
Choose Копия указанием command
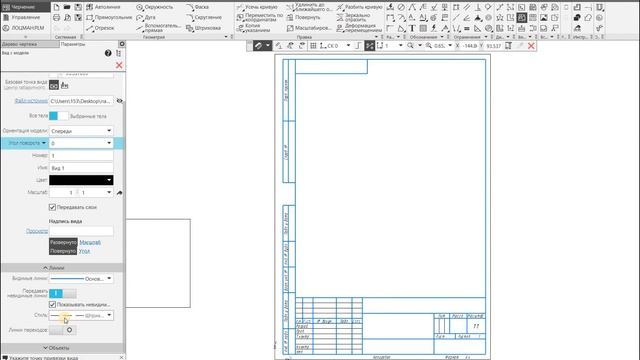[x=253, y=28]
